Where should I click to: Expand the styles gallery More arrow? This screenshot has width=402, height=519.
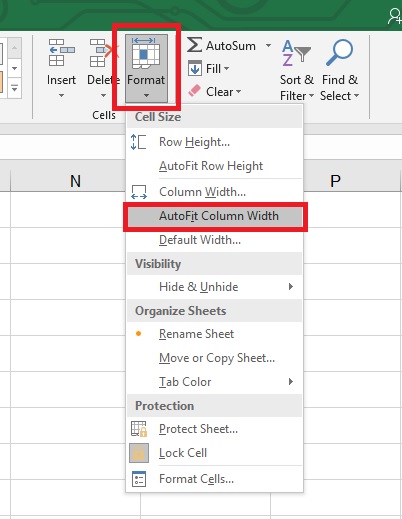tap(14, 88)
